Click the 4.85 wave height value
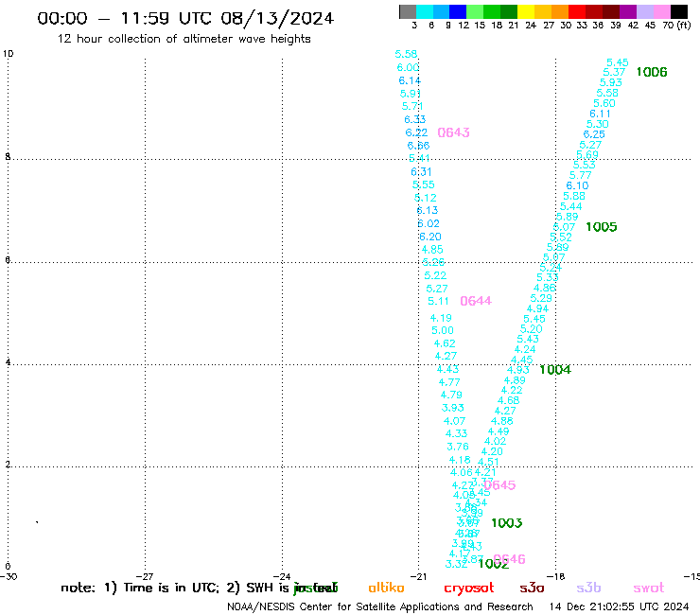Image resolution: width=700 pixels, height=615 pixels. click(432, 250)
